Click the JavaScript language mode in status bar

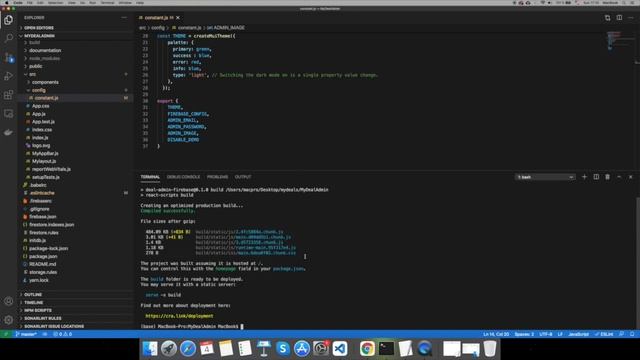(x=578, y=334)
